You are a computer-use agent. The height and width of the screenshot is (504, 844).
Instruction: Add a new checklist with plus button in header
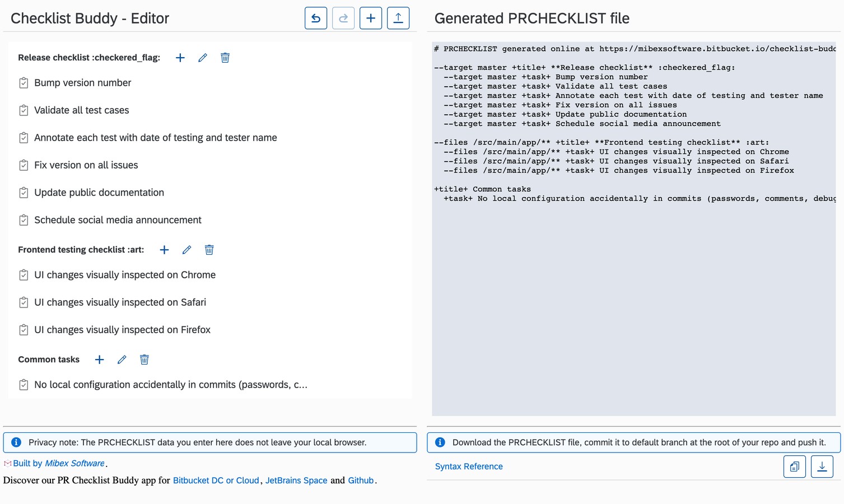[371, 18]
